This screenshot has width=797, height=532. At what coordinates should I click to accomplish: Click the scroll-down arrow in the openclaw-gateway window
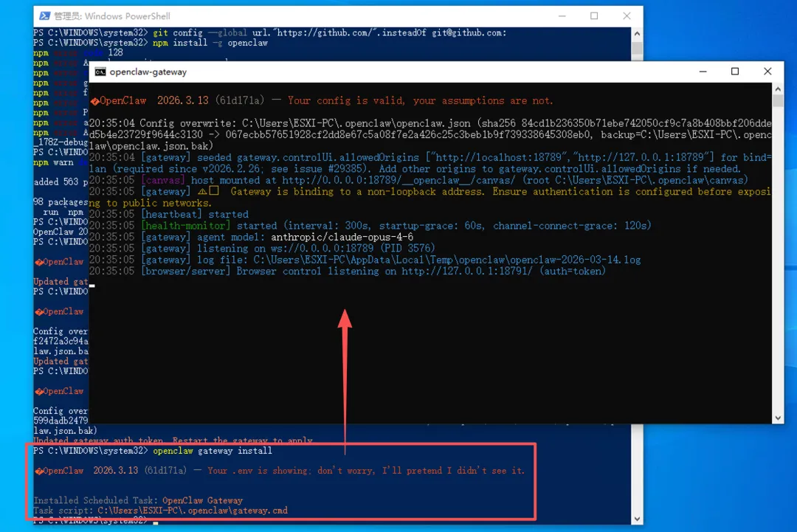[x=778, y=418]
